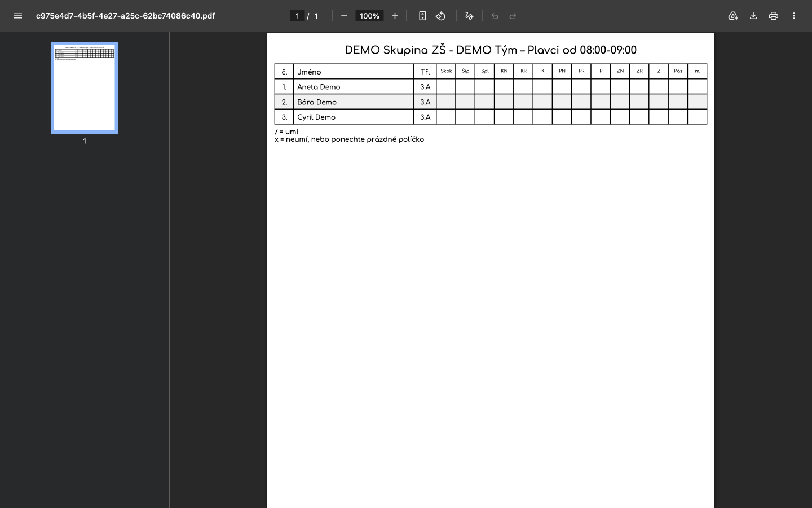Click the name Bára Demo in table
The width and height of the screenshot is (812, 508).
[x=317, y=102]
